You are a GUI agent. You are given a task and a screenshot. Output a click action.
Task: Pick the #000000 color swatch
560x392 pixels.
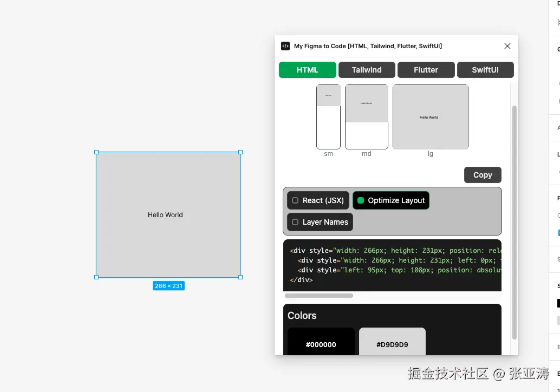click(x=321, y=342)
